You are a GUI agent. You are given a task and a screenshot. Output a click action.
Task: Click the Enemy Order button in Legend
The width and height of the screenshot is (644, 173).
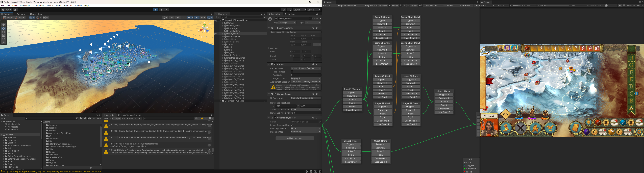click(x=432, y=6)
